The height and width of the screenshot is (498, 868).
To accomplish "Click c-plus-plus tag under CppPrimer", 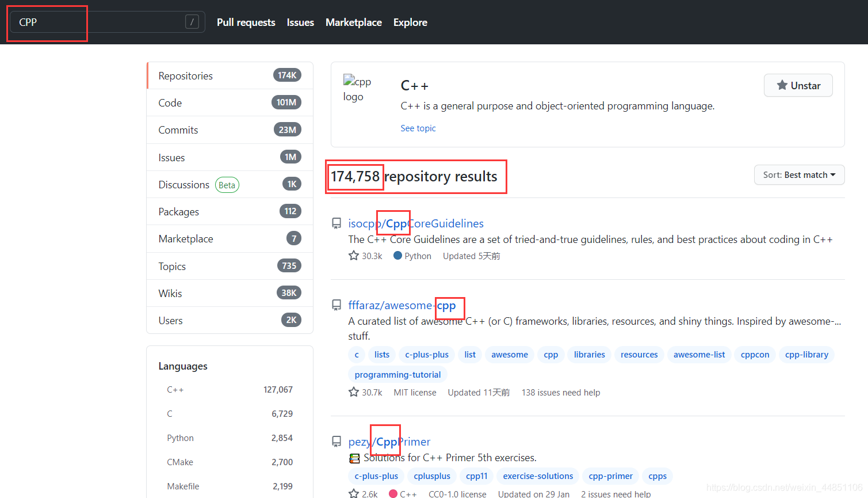I will tap(376, 476).
